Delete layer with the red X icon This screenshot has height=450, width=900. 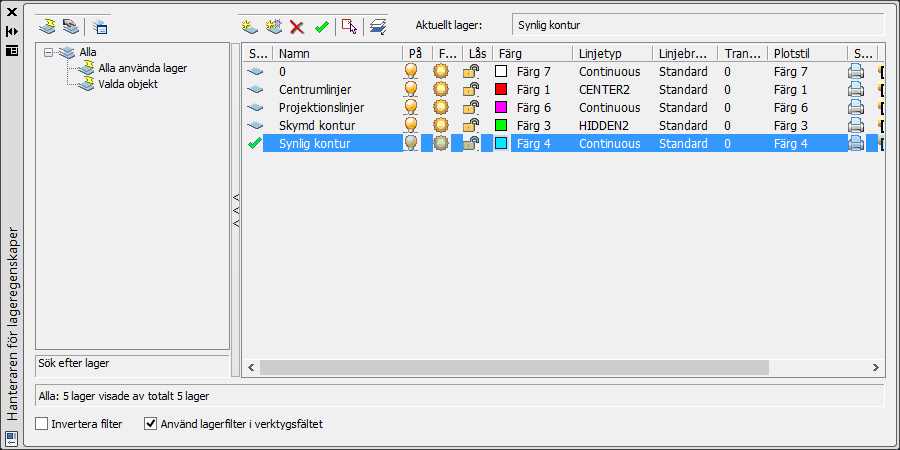pos(297,27)
